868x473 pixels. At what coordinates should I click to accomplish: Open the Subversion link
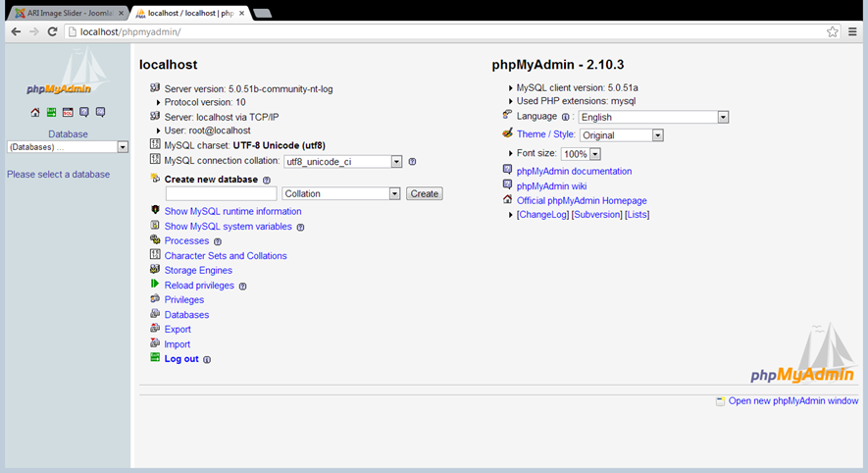pos(596,214)
